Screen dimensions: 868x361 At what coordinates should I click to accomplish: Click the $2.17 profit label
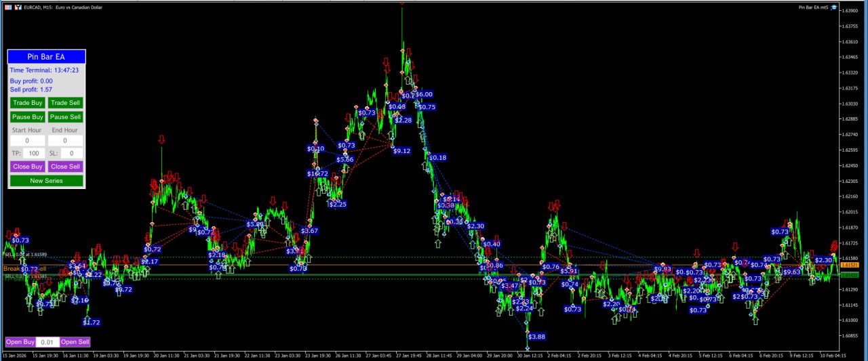149,261
